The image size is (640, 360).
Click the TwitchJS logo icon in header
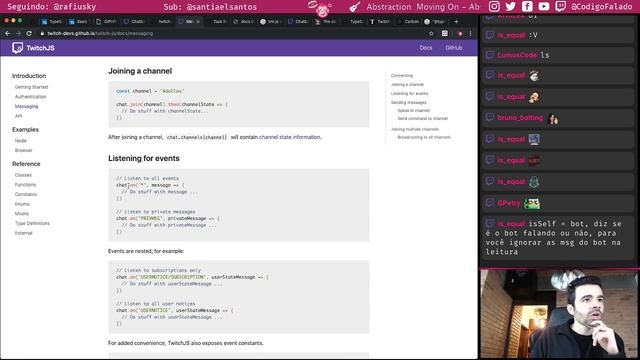point(17,48)
